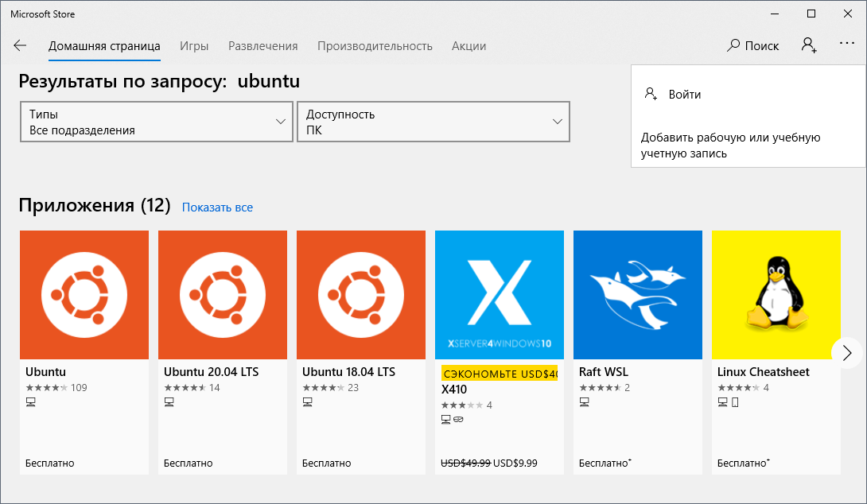867x504 pixels.
Task: Click the star rating of Raft WSL
Action: coord(601,387)
